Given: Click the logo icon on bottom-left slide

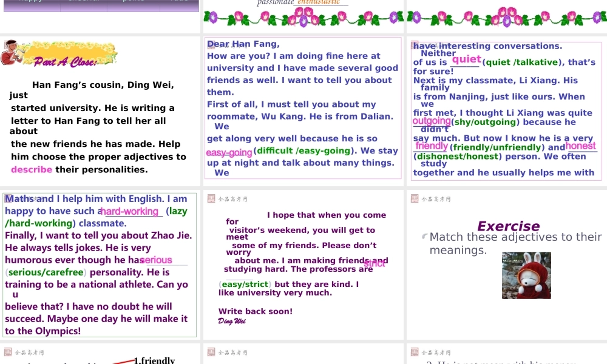Looking at the screenshot, I should pos(8,352).
